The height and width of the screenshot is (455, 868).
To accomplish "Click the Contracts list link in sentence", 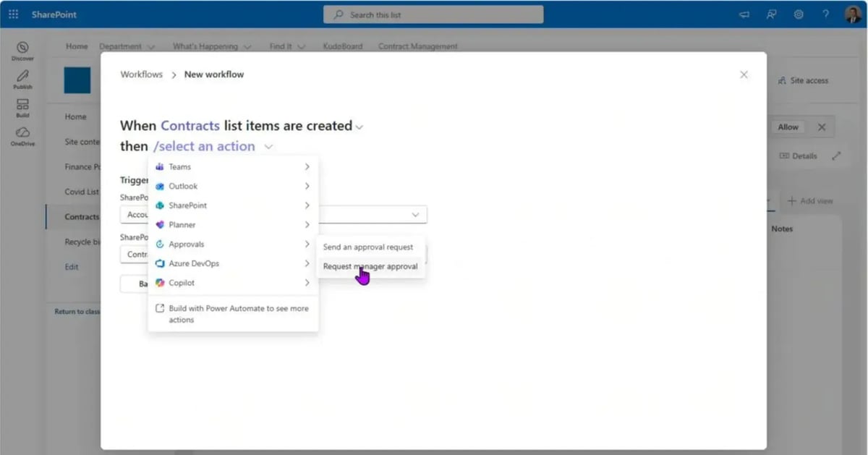I will 190,126.
